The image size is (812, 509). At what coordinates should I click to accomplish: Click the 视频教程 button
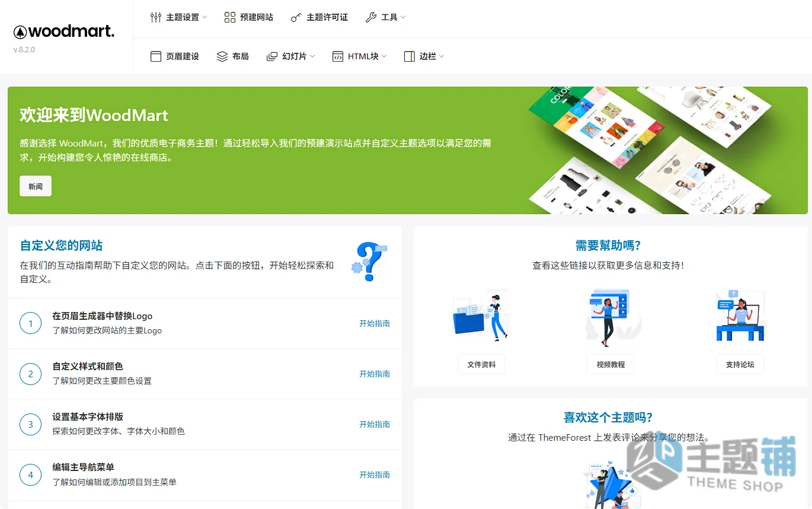(610, 364)
